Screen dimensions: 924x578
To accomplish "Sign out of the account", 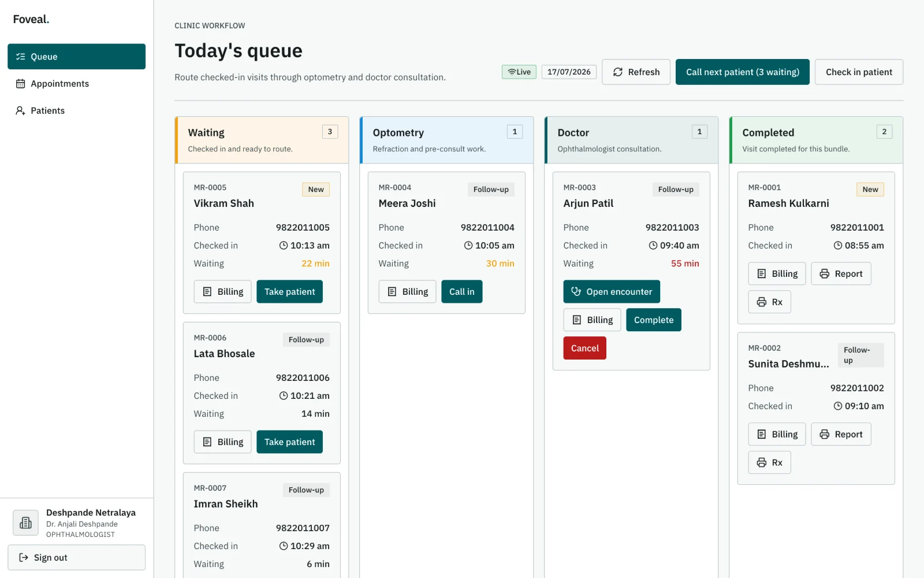I will (76, 558).
